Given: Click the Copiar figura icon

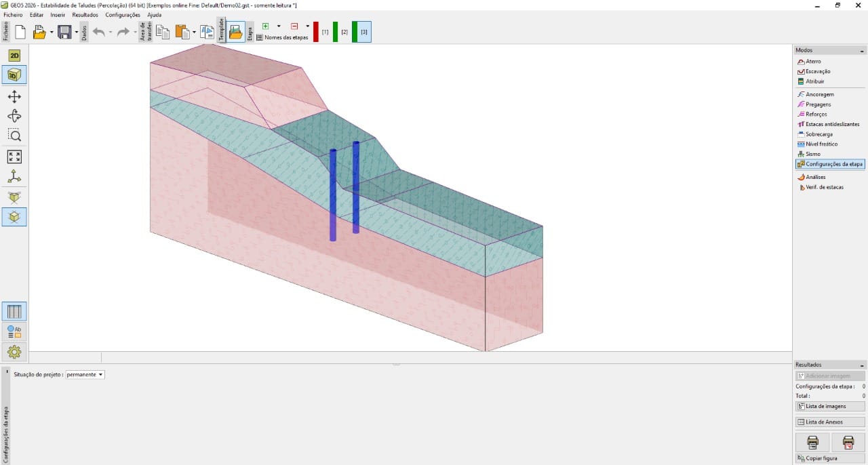Looking at the screenshot, I should tap(823, 458).
